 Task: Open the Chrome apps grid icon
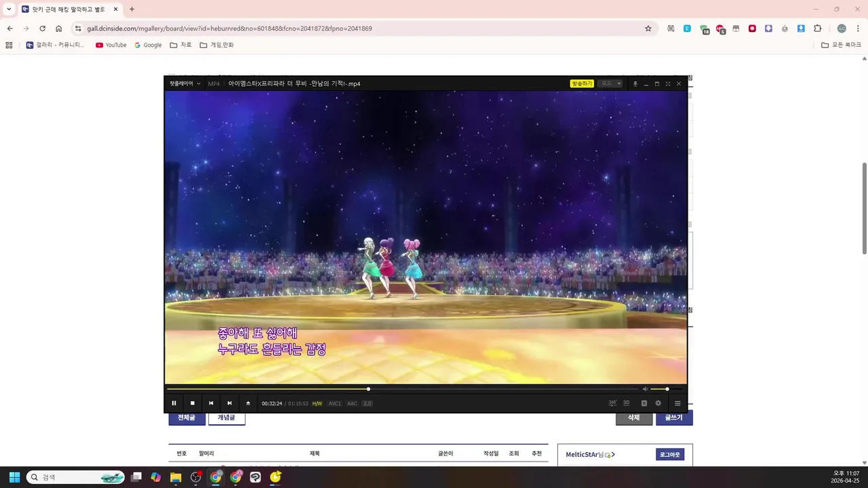(9, 45)
